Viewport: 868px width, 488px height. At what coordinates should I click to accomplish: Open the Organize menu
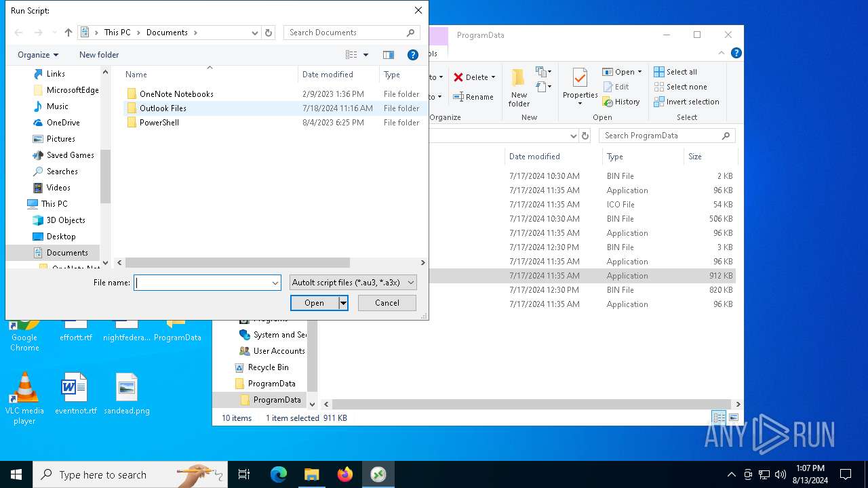click(x=38, y=55)
